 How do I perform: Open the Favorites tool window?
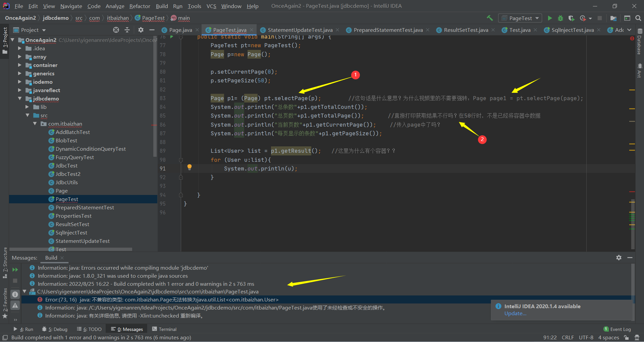(5, 303)
